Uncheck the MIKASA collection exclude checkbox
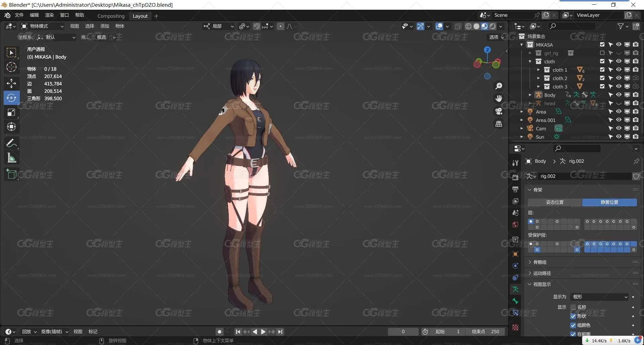644x345 pixels. click(602, 45)
